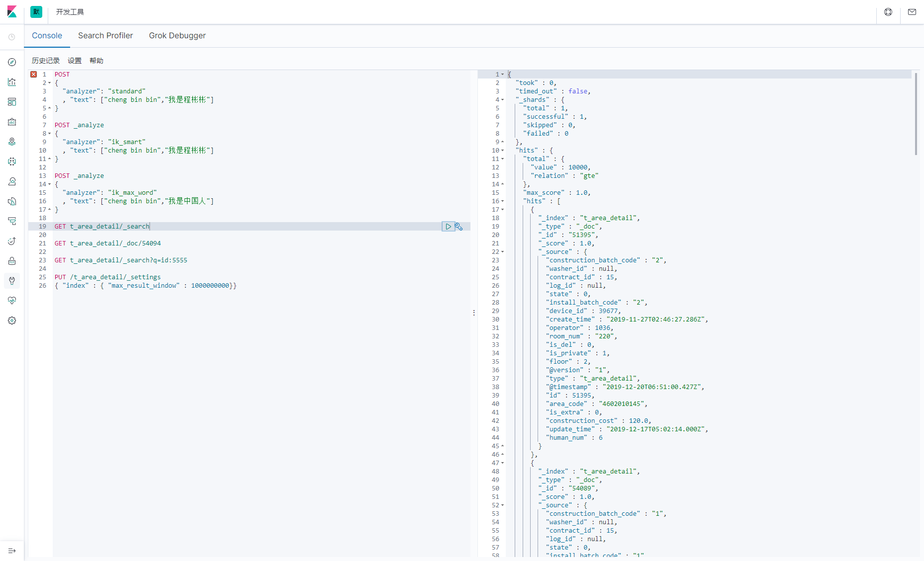Open Dashboard icon in sidebar

(12, 102)
